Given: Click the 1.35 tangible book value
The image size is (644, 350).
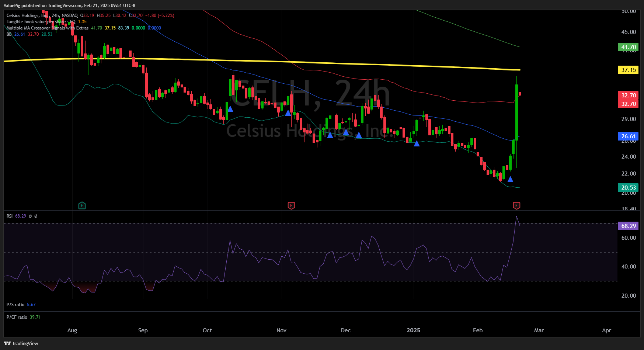Looking at the screenshot, I should tap(82, 22).
